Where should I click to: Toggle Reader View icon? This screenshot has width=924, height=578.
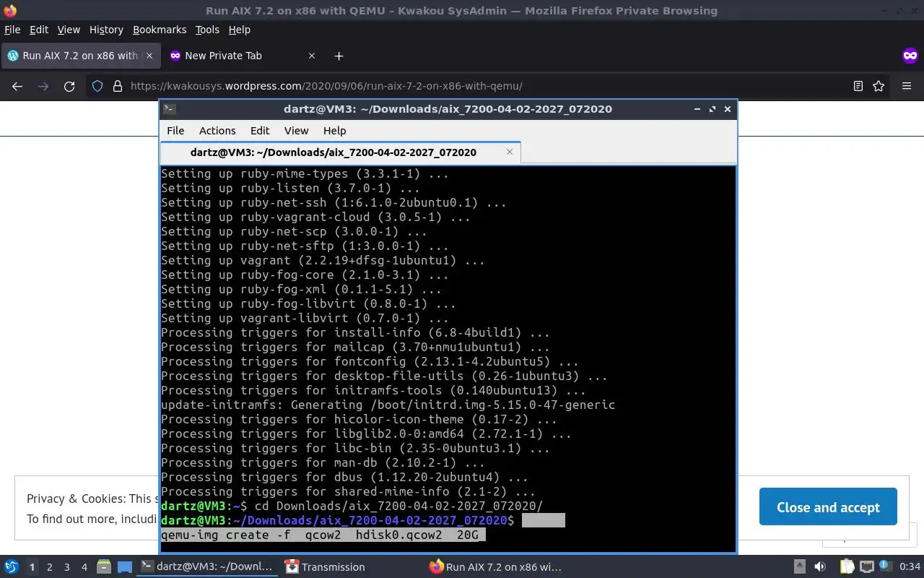click(858, 86)
